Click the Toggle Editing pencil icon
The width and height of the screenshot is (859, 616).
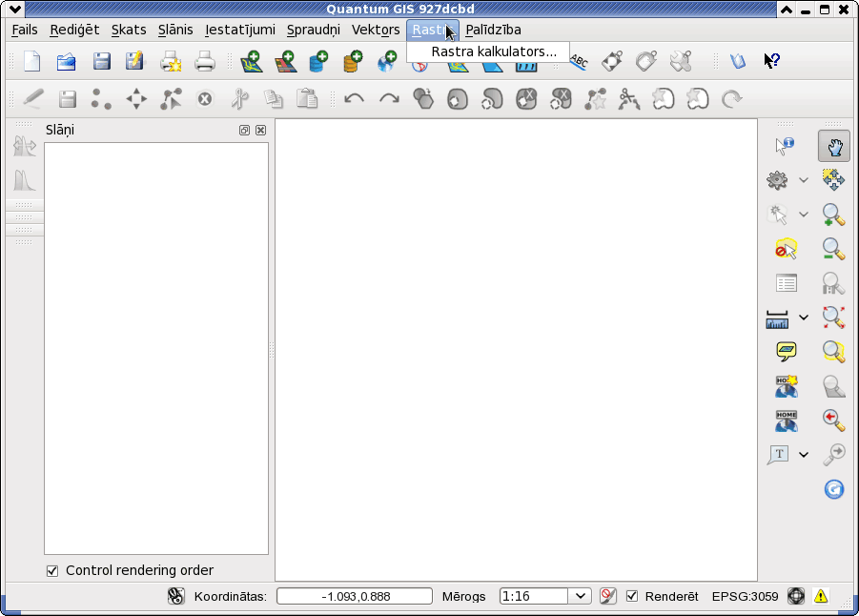pos(32,99)
